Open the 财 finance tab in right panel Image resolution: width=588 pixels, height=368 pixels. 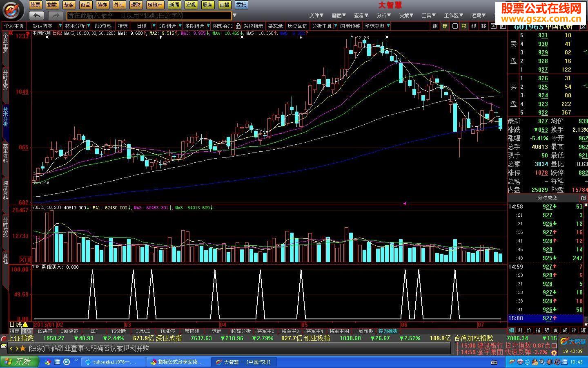pos(520,330)
